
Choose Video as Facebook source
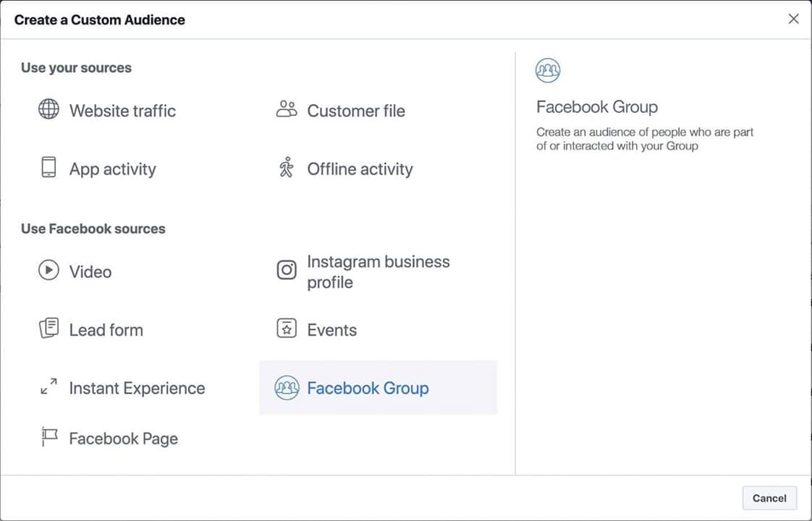click(90, 271)
